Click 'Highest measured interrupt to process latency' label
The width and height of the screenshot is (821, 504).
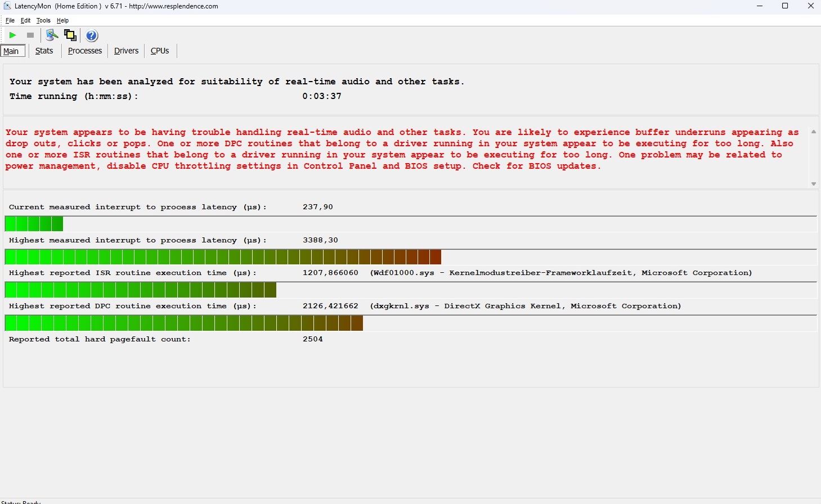pos(138,240)
